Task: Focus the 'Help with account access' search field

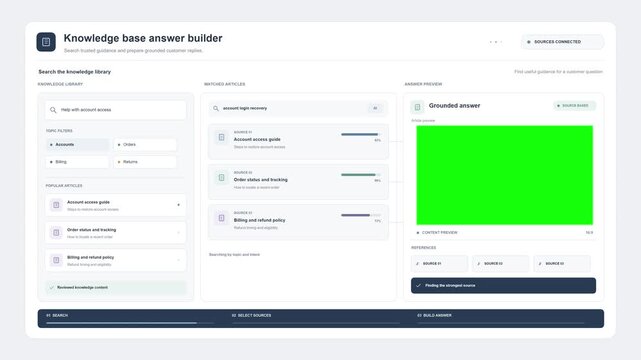Action: coord(115,110)
